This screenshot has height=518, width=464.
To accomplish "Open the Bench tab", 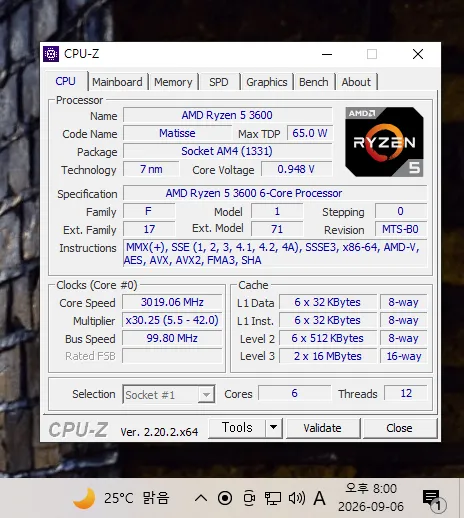I will [x=314, y=82].
